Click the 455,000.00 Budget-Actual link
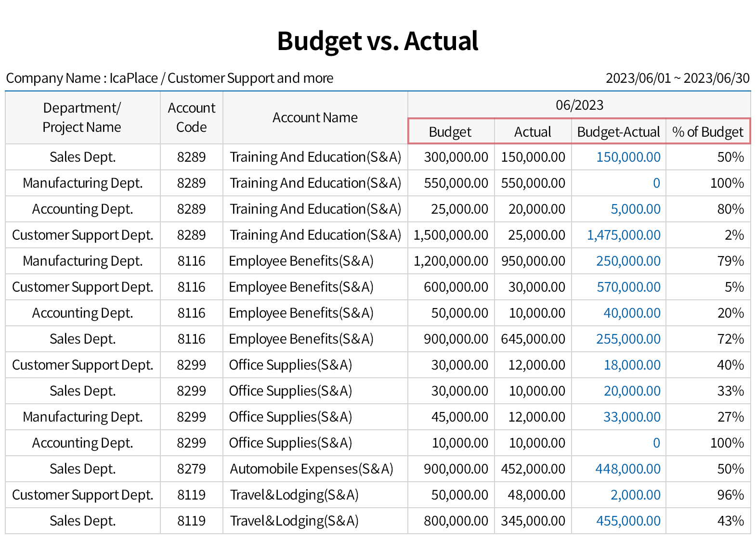Screen dimensions: 756x539 (x=628, y=521)
